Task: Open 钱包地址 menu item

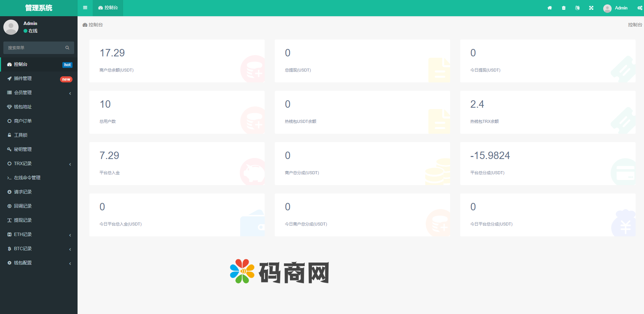Action: click(x=23, y=107)
